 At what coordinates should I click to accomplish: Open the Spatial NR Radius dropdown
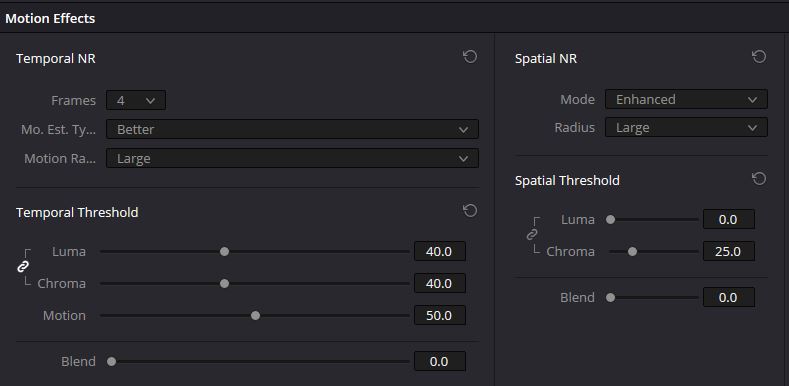coord(686,127)
